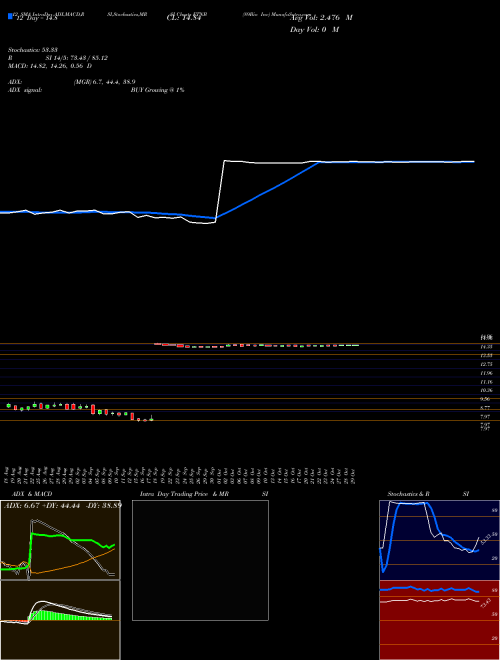The width and height of the screenshot is (500, 660).
Task: Click the 'Stochastics & R' panel title
Action: click(x=409, y=494)
